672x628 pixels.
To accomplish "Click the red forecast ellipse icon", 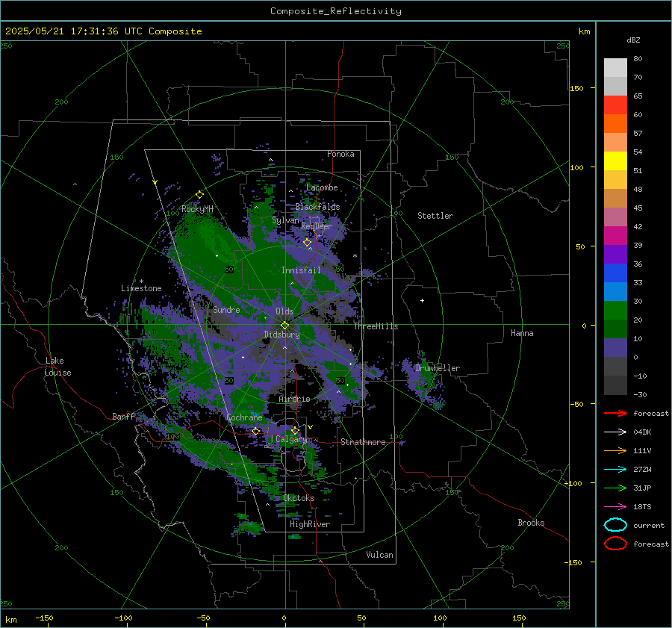I will tap(615, 544).
